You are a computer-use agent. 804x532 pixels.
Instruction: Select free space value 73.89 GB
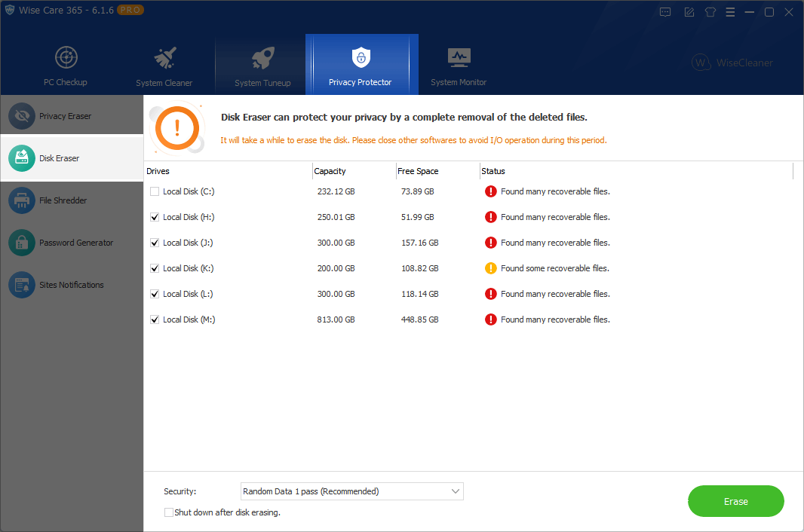click(x=417, y=191)
